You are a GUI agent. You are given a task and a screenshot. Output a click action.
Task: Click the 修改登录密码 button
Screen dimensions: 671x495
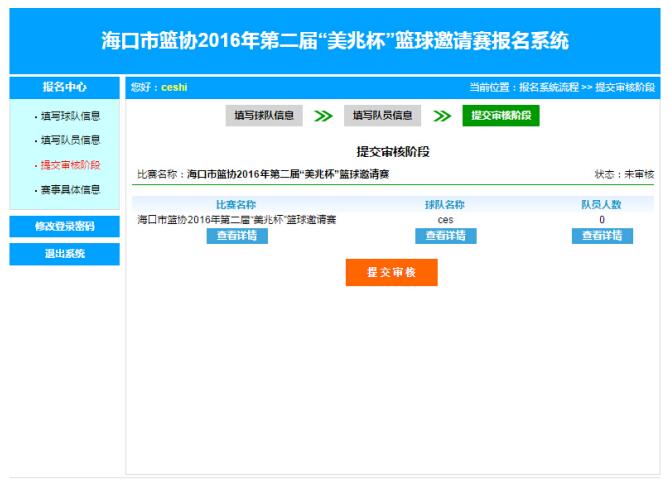pos(65,227)
